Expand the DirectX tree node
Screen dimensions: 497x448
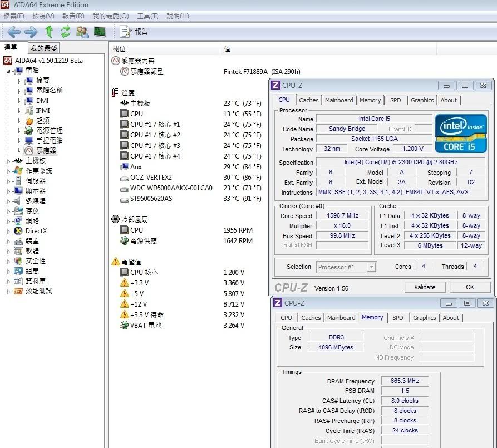point(8,232)
